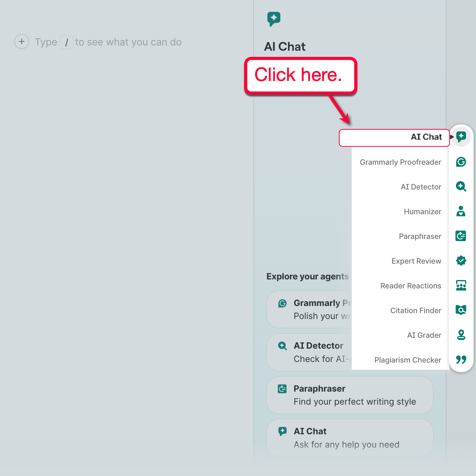476x476 pixels.
Task: Select AI Chat from the agents menu
Action: tap(426, 137)
